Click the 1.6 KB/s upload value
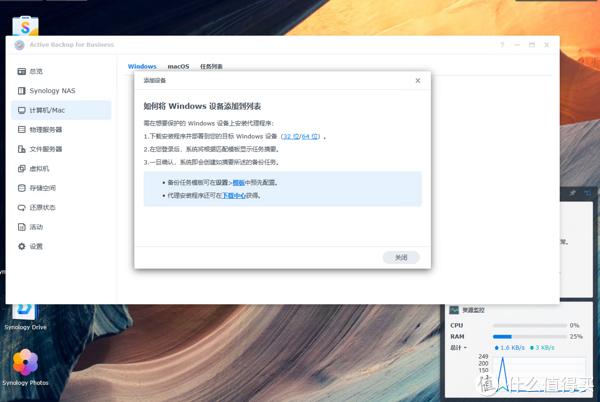The width and height of the screenshot is (600, 402). [x=510, y=348]
